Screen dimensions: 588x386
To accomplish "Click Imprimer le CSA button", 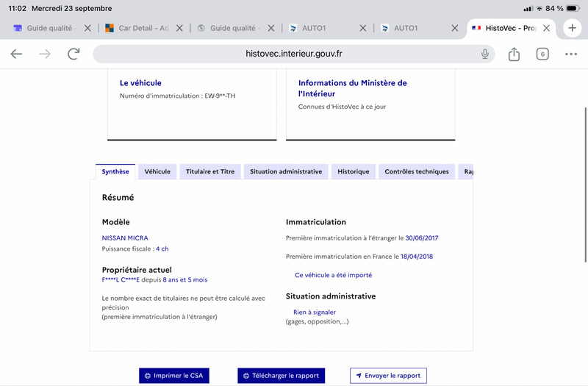I will point(174,376).
